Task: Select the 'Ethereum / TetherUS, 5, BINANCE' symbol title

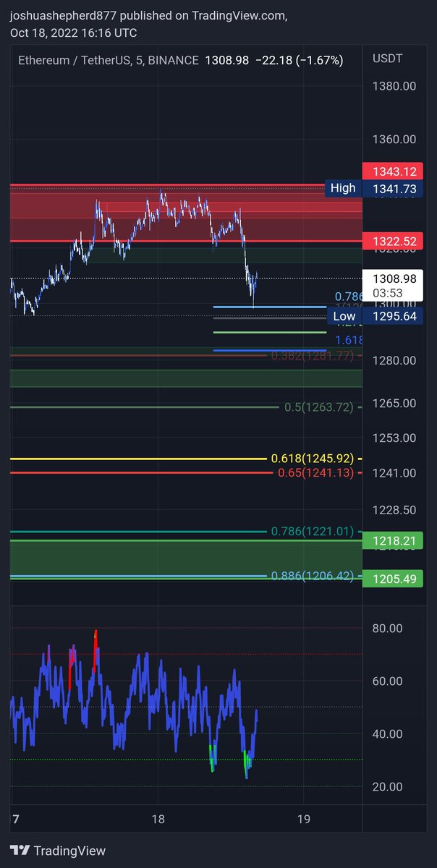Action: click(109, 60)
